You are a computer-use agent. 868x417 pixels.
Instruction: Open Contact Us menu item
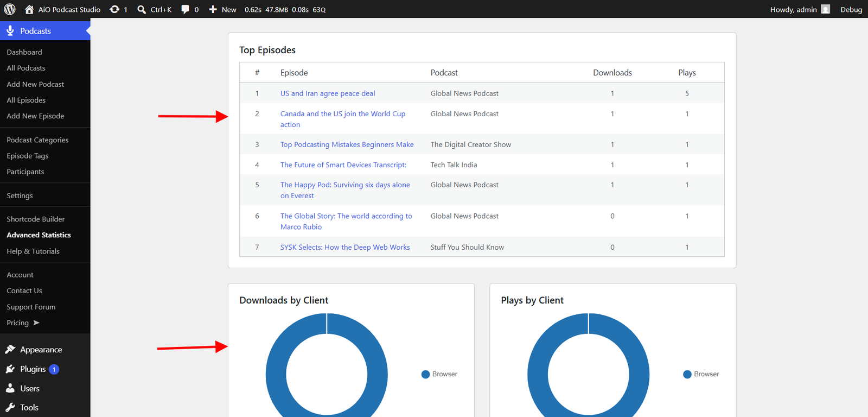(24, 290)
